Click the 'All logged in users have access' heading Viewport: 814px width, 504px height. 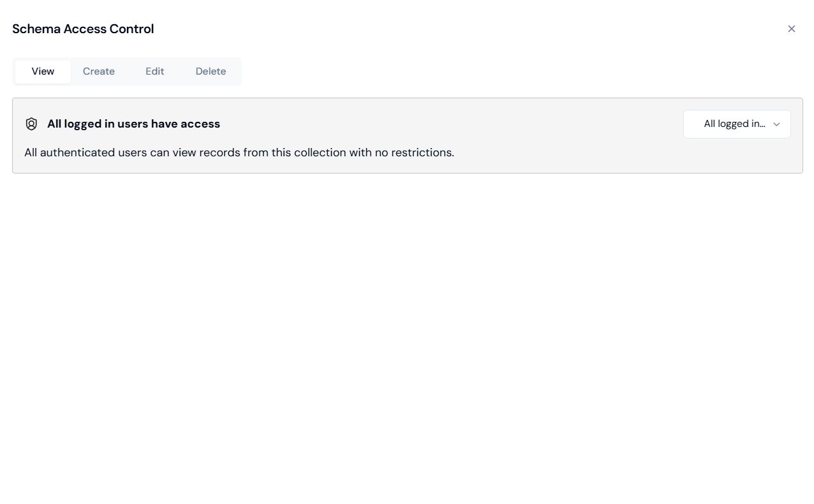[x=133, y=124]
